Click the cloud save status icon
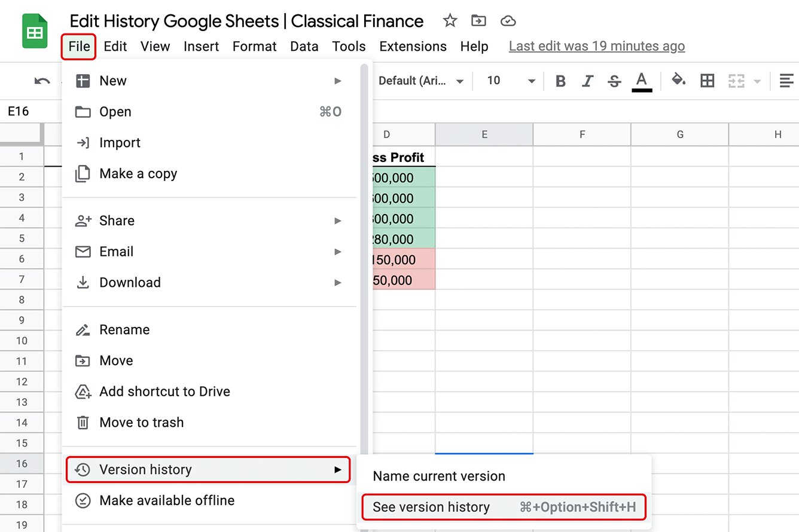Viewport: 799px width, 532px height. [508, 20]
